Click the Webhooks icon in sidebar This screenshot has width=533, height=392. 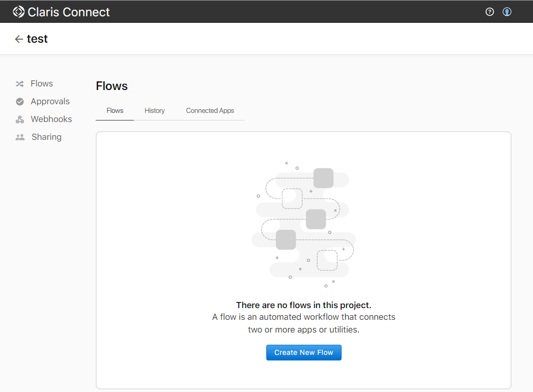pyautogui.click(x=20, y=119)
